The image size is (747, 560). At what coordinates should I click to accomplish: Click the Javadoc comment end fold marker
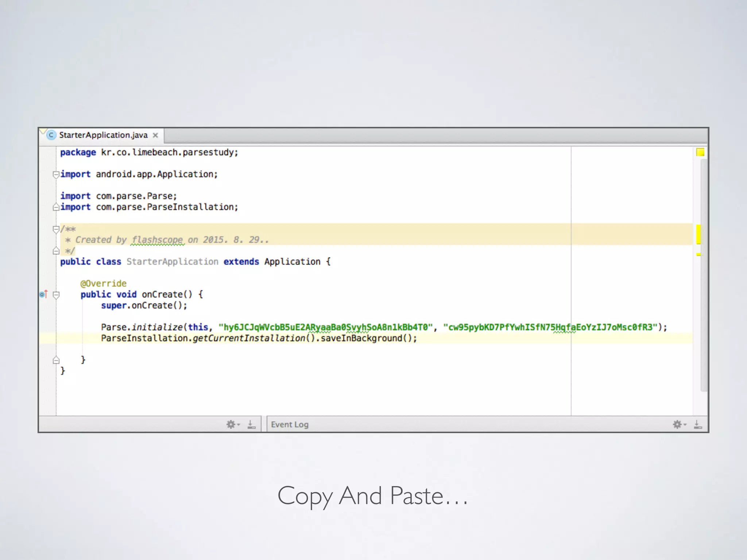coord(56,251)
